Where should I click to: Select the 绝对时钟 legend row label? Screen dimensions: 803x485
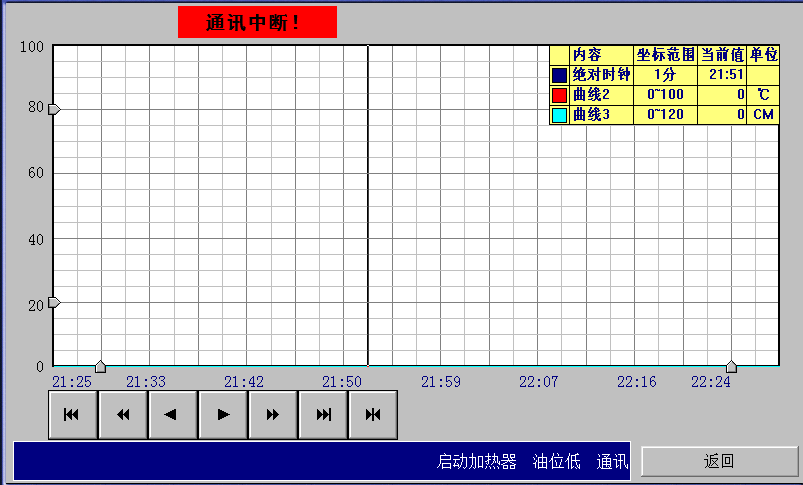coord(601,75)
